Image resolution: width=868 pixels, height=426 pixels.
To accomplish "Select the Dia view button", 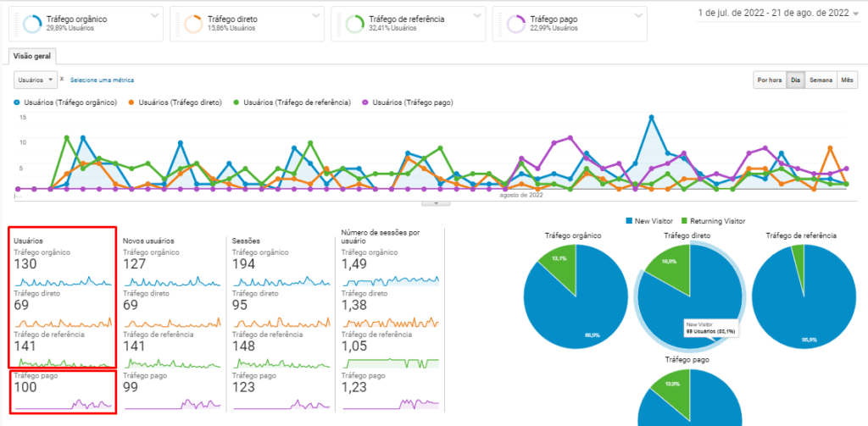I will (x=795, y=80).
